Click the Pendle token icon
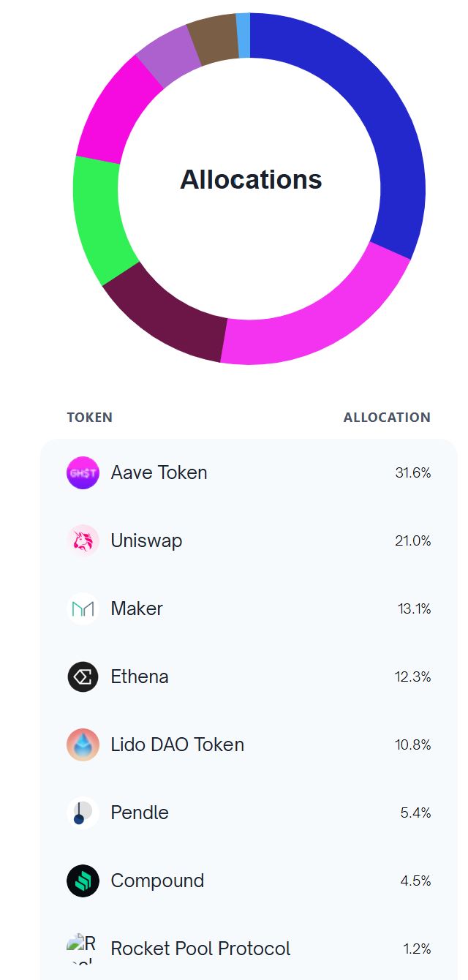The height and width of the screenshot is (980, 468). click(x=83, y=813)
